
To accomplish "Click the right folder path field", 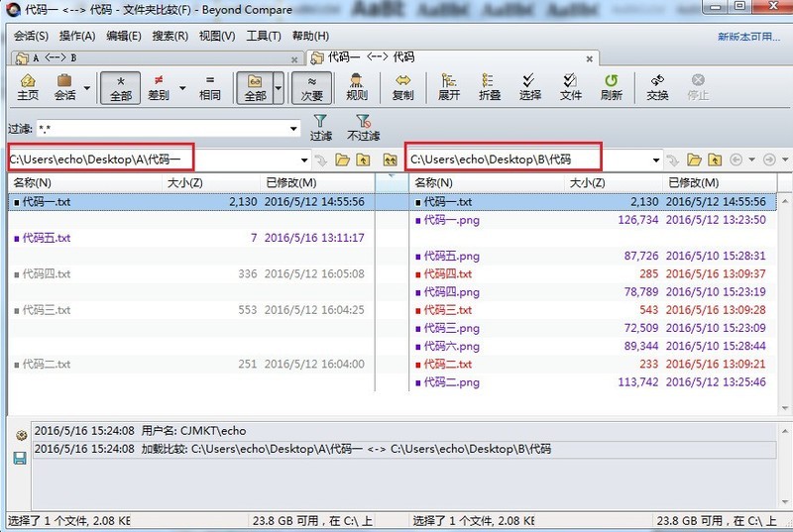I will [529, 160].
